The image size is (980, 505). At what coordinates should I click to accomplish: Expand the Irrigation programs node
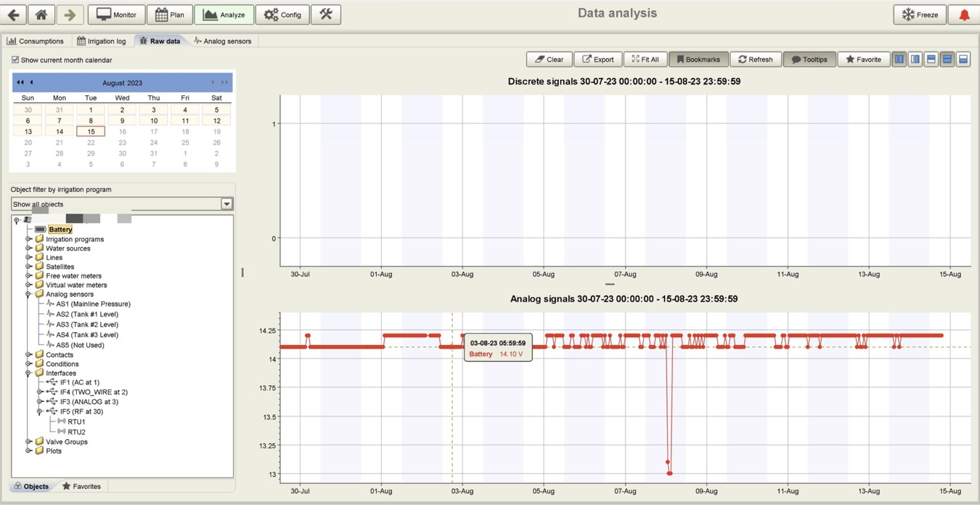pyautogui.click(x=28, y=239)
